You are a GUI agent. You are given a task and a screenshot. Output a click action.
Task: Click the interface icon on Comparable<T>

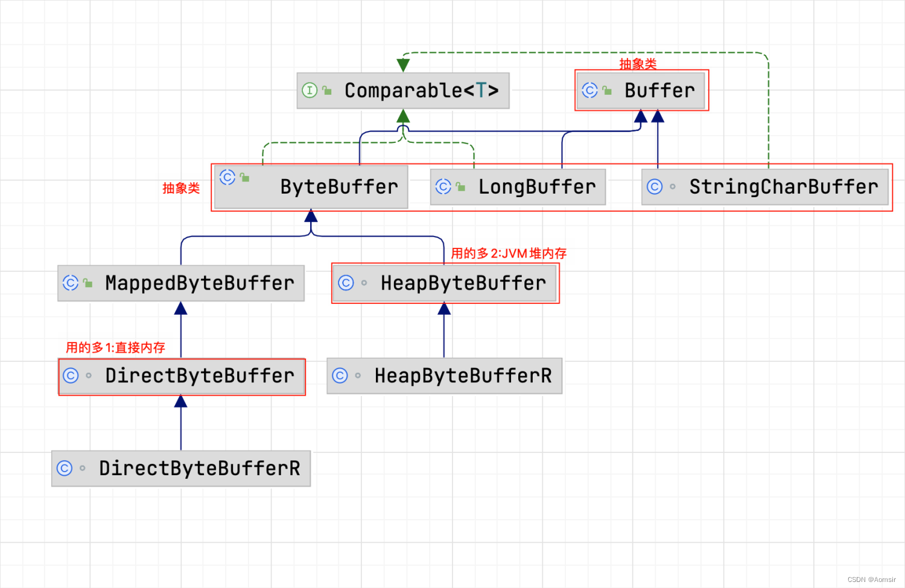point(310,90)
